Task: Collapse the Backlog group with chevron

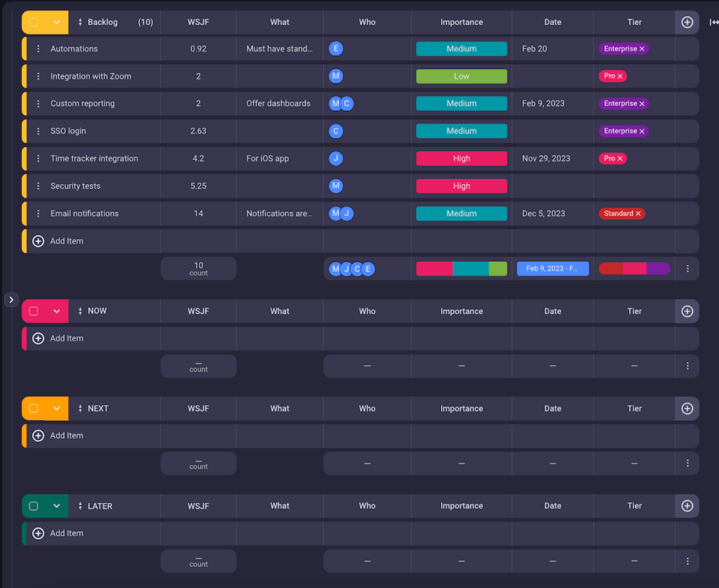Action: tap(57, 22)
